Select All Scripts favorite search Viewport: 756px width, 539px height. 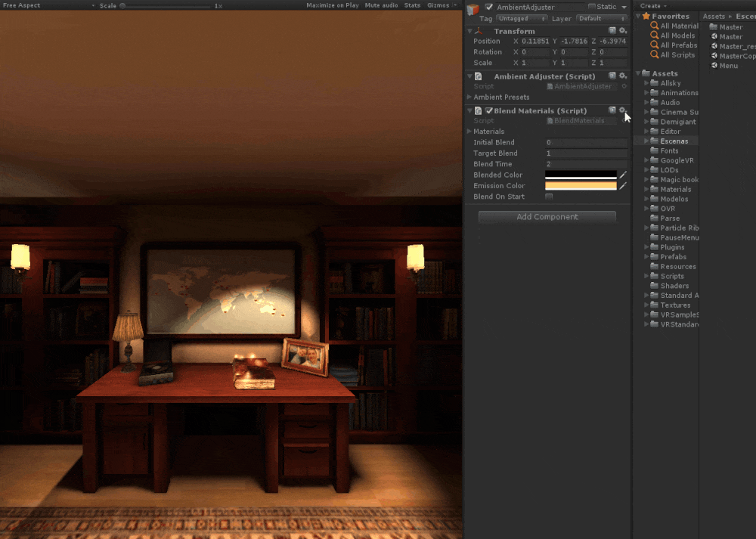[x=673, y=54]
